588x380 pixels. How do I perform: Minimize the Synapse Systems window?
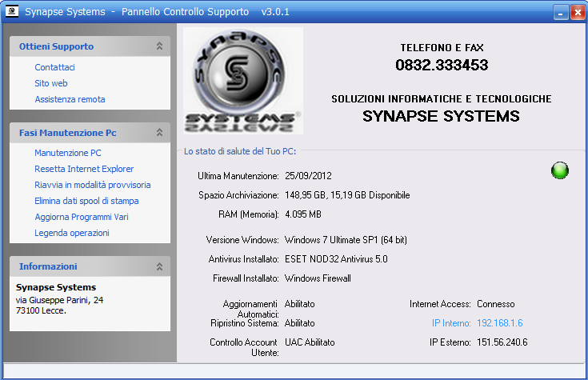561,12
